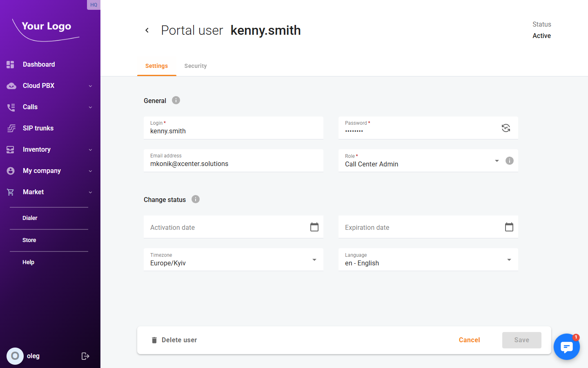Open the chat support bubble

coord(567,346)
